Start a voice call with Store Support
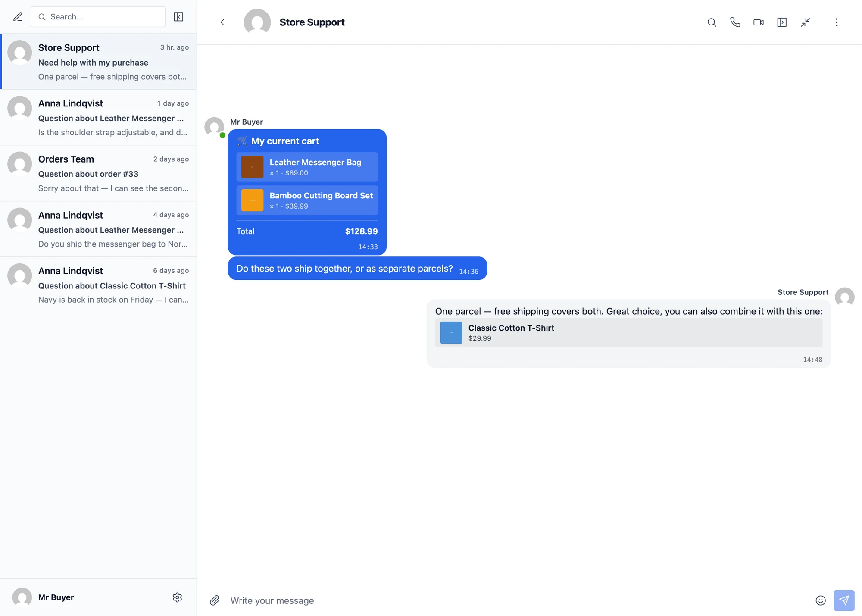 point(735,22)
